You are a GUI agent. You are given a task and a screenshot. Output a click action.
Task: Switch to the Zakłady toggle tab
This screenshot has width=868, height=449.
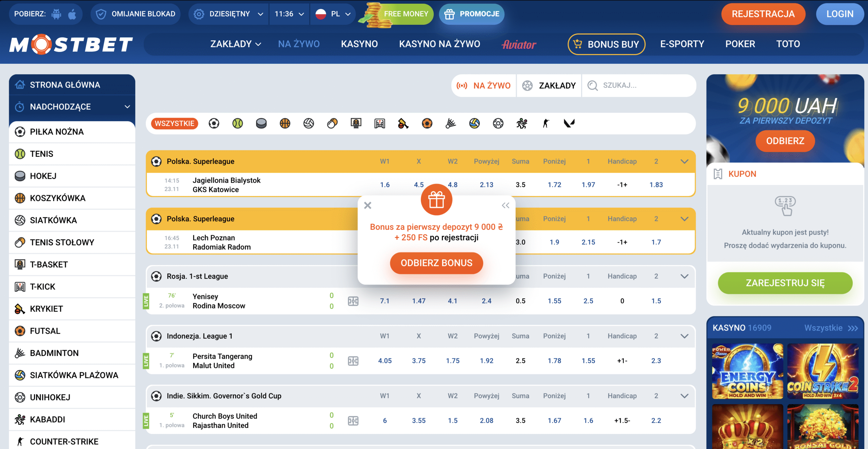tap(549, 86)
